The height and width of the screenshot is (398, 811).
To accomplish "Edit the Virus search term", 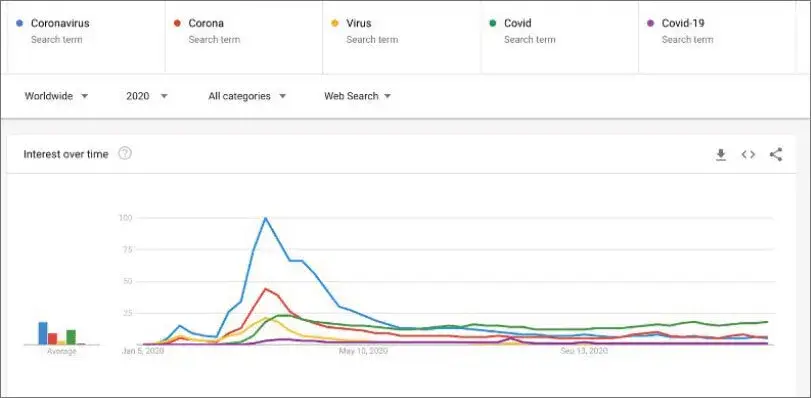I will point(401,37).
